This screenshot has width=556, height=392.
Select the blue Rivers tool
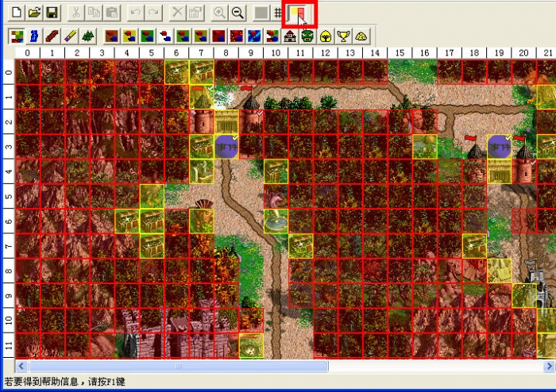point(34,36)
